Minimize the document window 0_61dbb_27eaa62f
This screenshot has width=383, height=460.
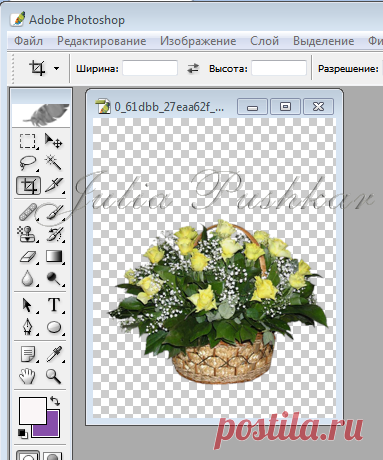pos(252,107)
